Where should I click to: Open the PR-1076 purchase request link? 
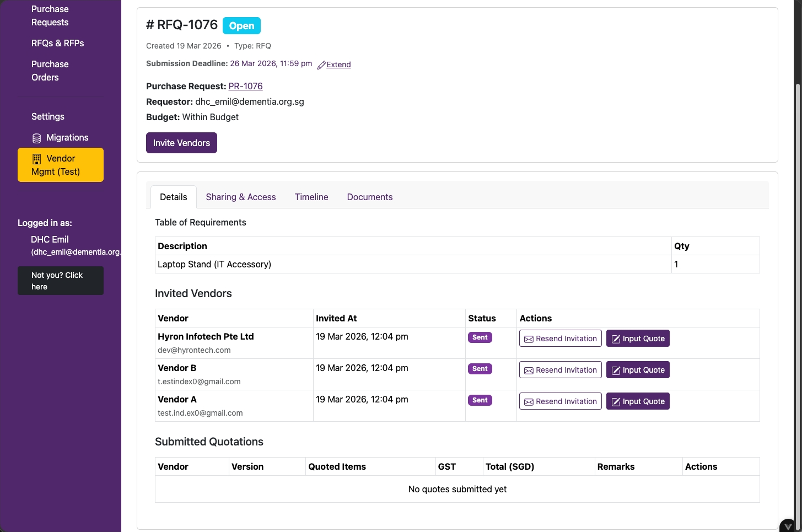click(245, 86)
